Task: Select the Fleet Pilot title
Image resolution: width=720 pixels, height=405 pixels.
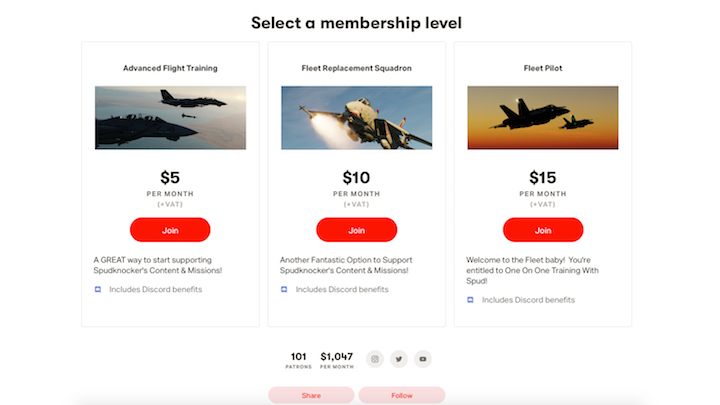Action: pyautogui.click(x=543, y=68)
